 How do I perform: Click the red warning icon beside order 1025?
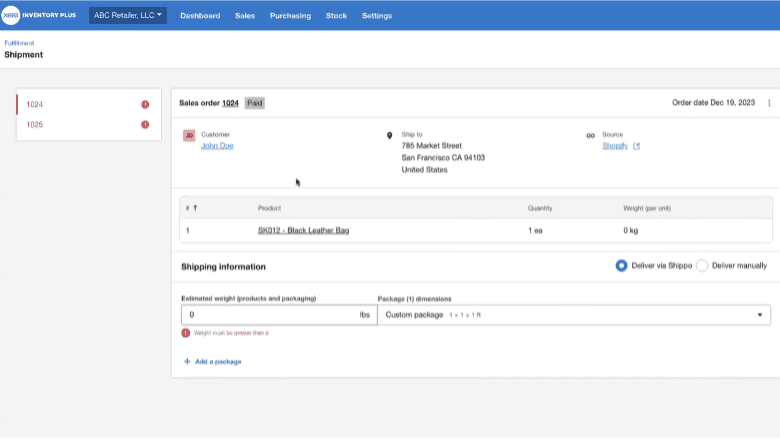point(145,125)
